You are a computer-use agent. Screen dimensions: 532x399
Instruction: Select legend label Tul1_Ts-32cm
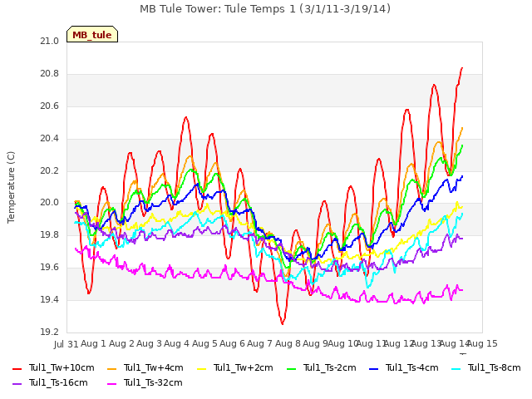click(153, 383)
